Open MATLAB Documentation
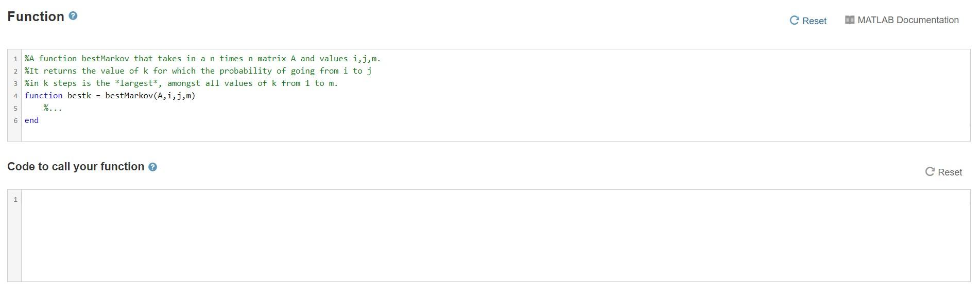 pyautogui.click(x=908, y=20)
